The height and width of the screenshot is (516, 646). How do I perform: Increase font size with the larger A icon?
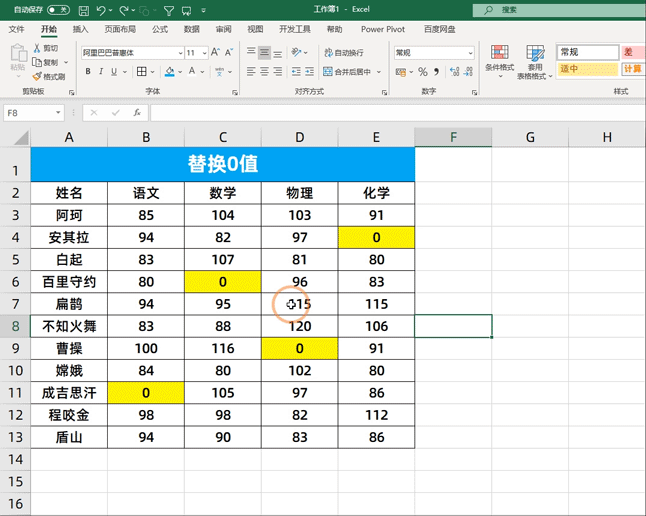[215, 52]
